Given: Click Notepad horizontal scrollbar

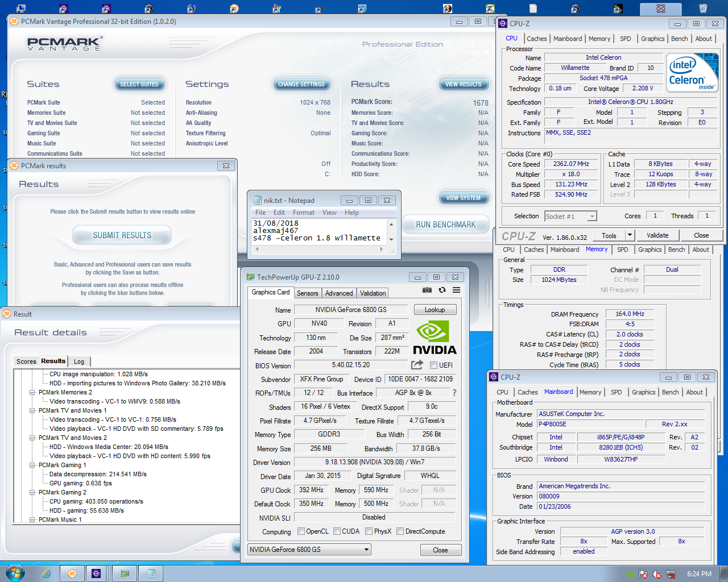Looking at the screenshot, I should (x=320, y=249).
